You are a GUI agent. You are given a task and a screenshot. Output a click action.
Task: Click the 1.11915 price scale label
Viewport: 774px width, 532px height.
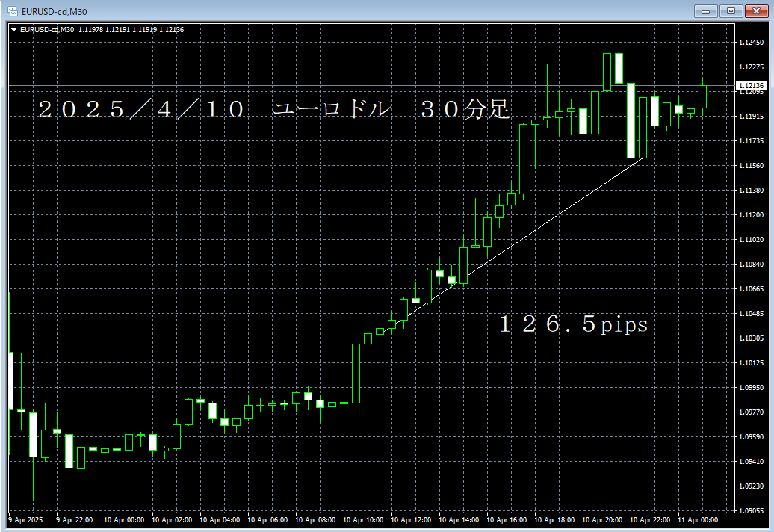tap(751, 117)
